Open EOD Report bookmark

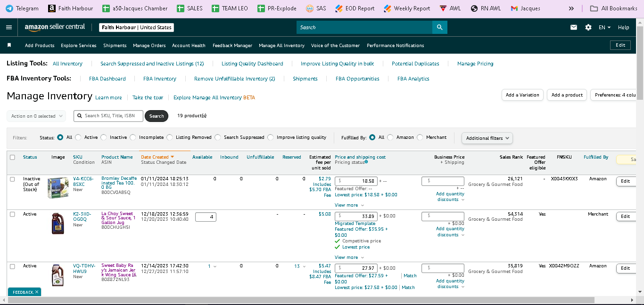(x=355, y=8)
